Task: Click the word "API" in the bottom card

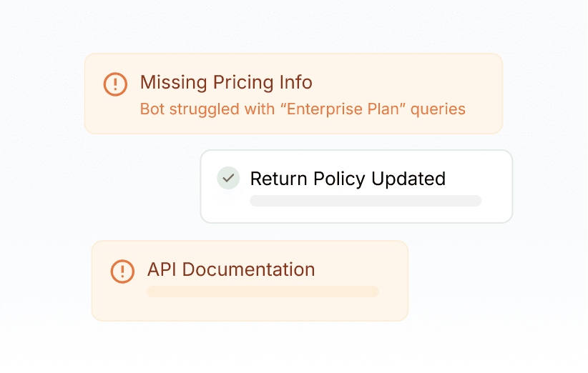Action: [x=162, y=269]
